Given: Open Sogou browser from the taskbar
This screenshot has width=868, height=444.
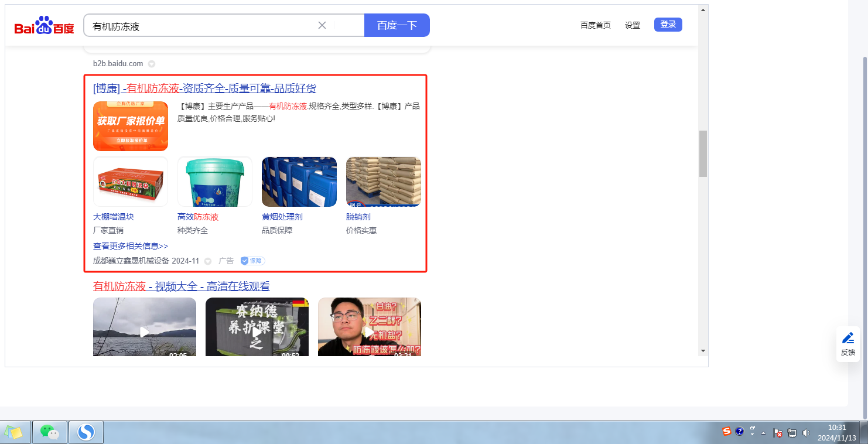Looking at the screenshot, I should [86, 432].
